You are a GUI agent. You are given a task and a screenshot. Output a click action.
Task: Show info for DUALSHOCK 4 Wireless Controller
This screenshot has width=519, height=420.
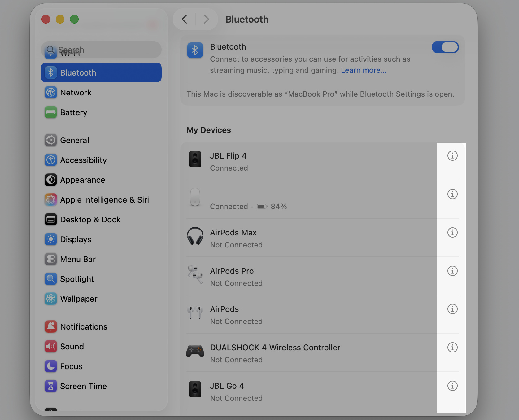pyautogui.click(x=452, y=347)
